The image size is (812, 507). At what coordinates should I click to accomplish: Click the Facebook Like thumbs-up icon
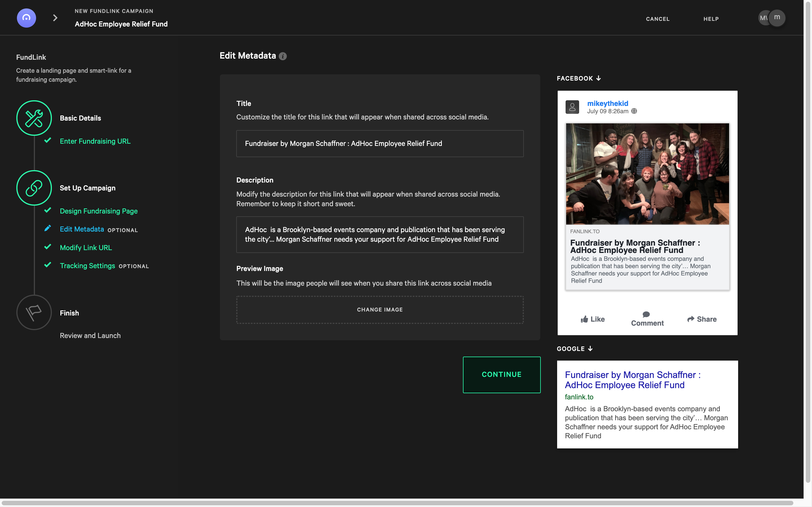584,319
